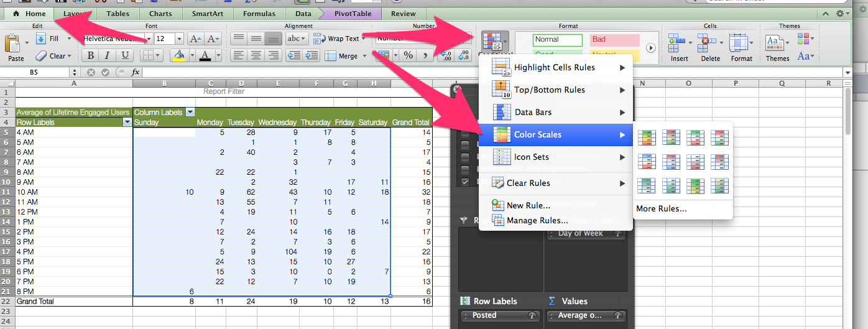This screenshot has width=868, height=329.
Task: Open the abc text orientation dropdown
Action: (303, 39)
